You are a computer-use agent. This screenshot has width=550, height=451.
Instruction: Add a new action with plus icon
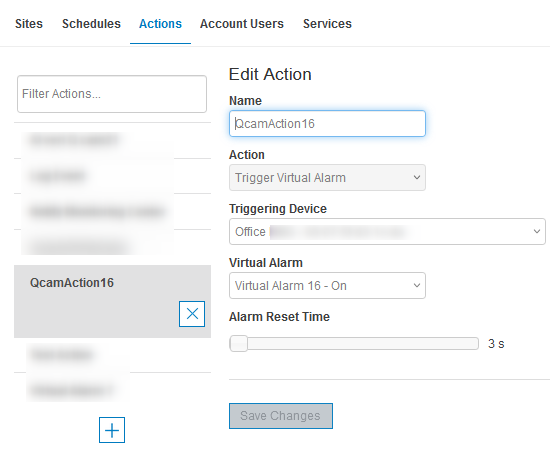[112, 430]
